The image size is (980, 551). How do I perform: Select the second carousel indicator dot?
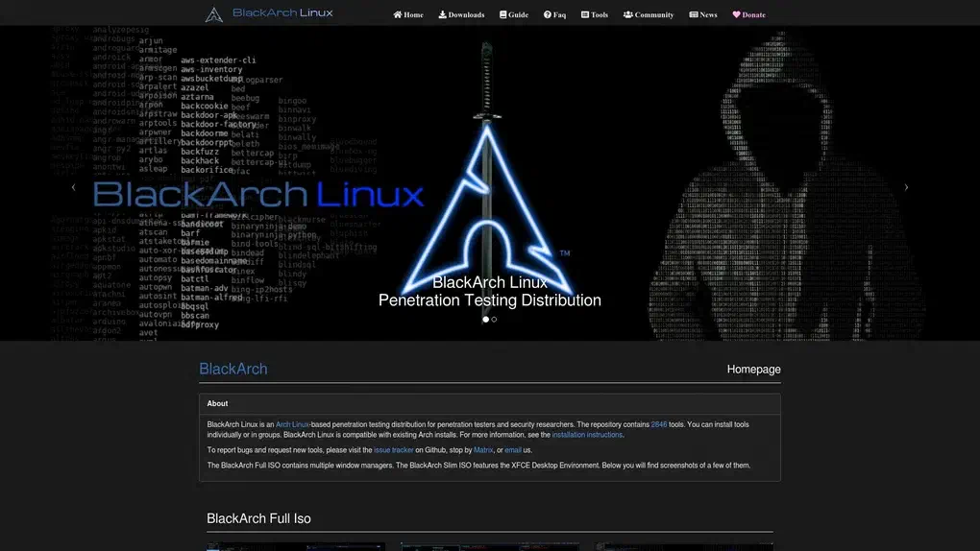tap(494, 320)
